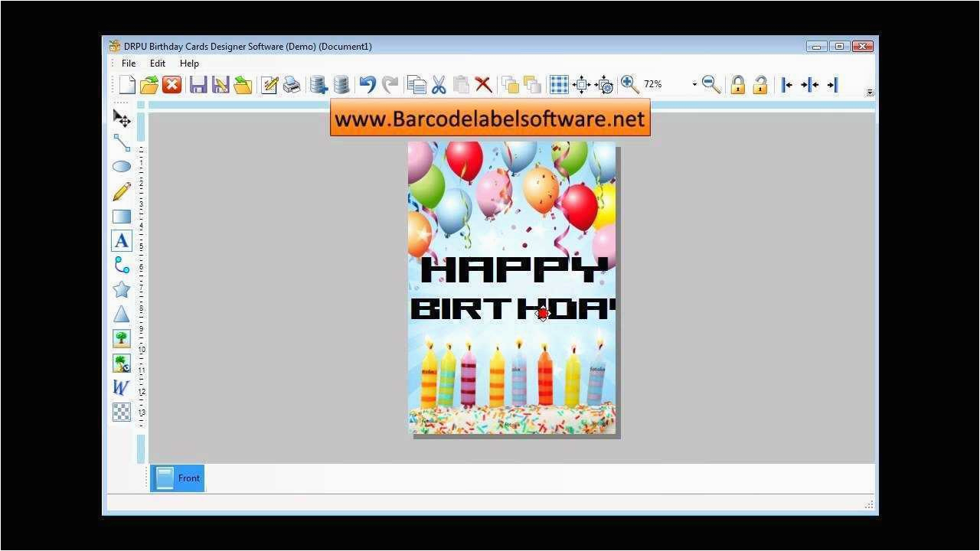This screenshot has height=551, width=980.
Task: Align objects to the right edge
Action: tap(832, 84)
